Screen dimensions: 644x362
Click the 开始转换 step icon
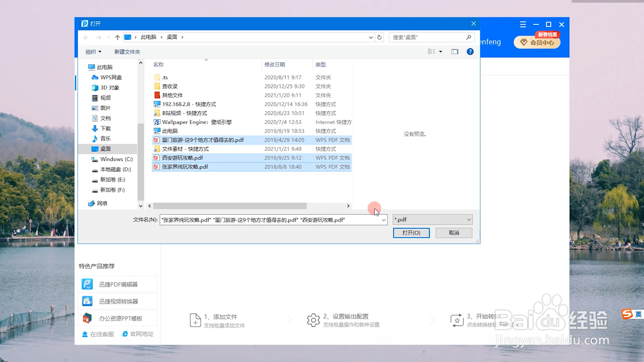pos(456,320)
